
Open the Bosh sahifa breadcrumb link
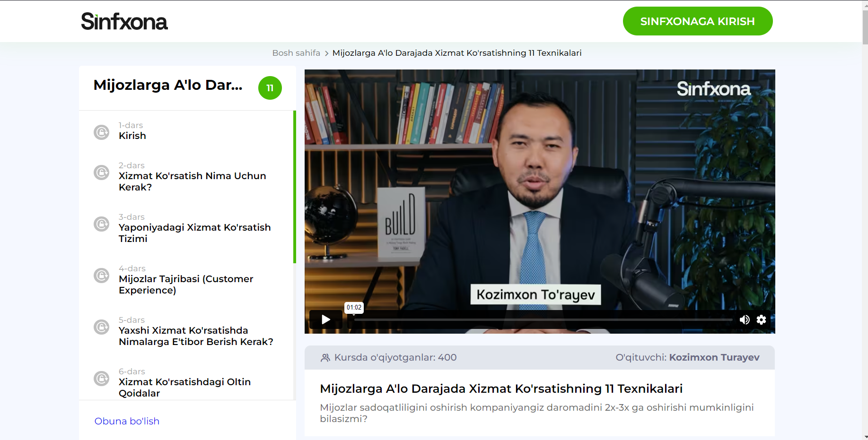point(296,53)
